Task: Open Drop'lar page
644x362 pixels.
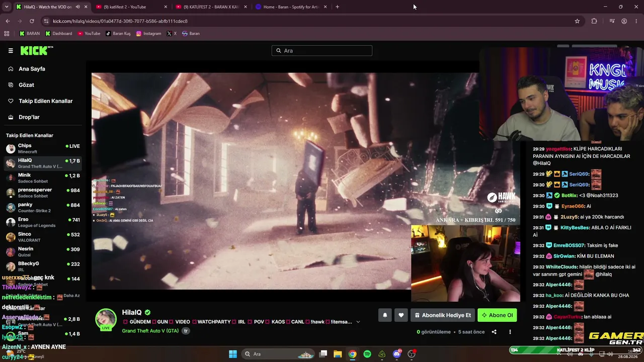Action: [x=29, y=117]
